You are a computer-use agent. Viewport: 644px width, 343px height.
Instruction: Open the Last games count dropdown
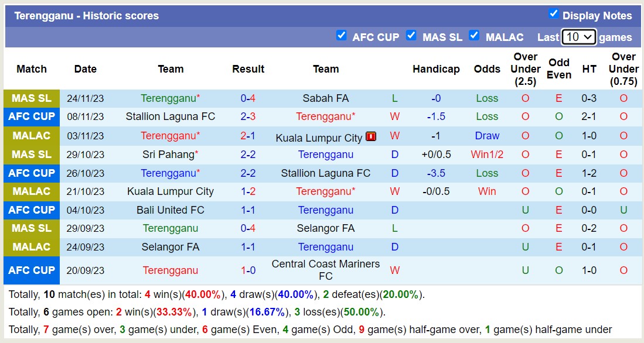[x=578, y=36]
